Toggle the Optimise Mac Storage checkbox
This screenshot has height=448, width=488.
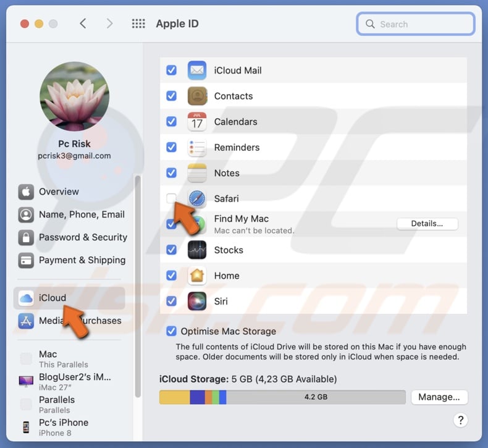coord(171,331)
